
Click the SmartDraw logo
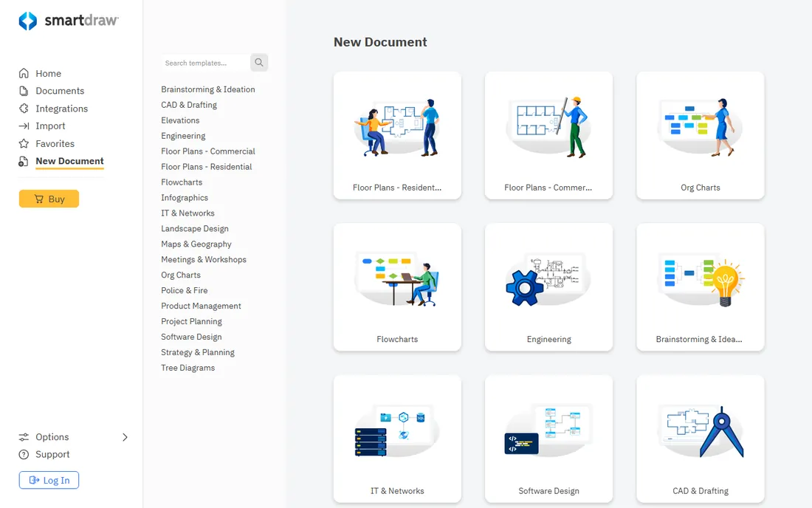69,21
